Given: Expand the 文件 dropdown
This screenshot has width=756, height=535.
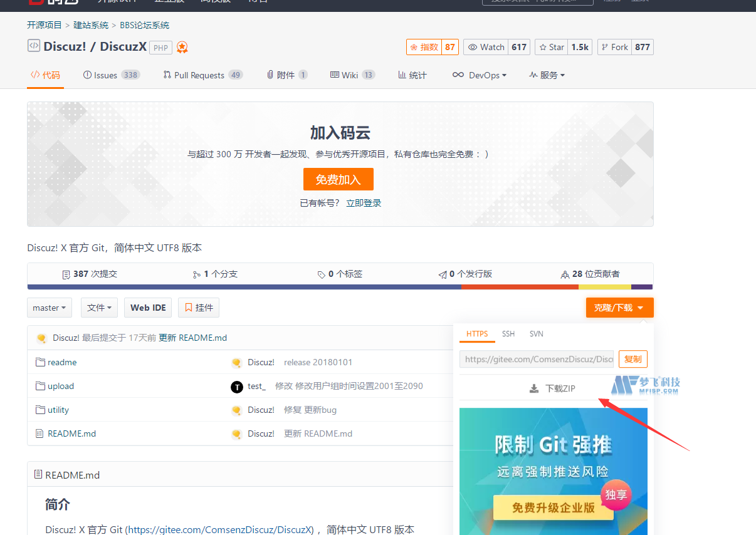Looking at the screenshot, I should point(98,307).
